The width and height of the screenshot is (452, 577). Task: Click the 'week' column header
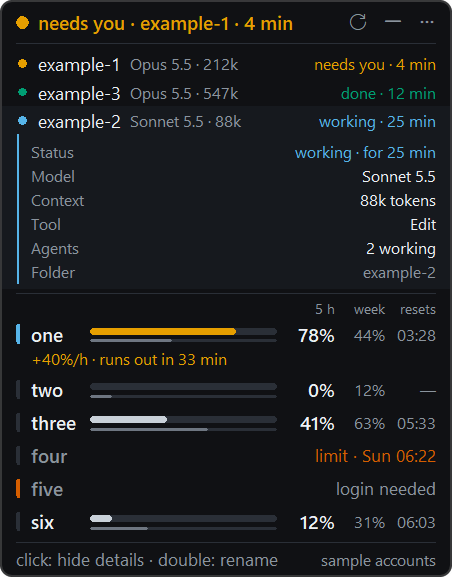point(369,309)
